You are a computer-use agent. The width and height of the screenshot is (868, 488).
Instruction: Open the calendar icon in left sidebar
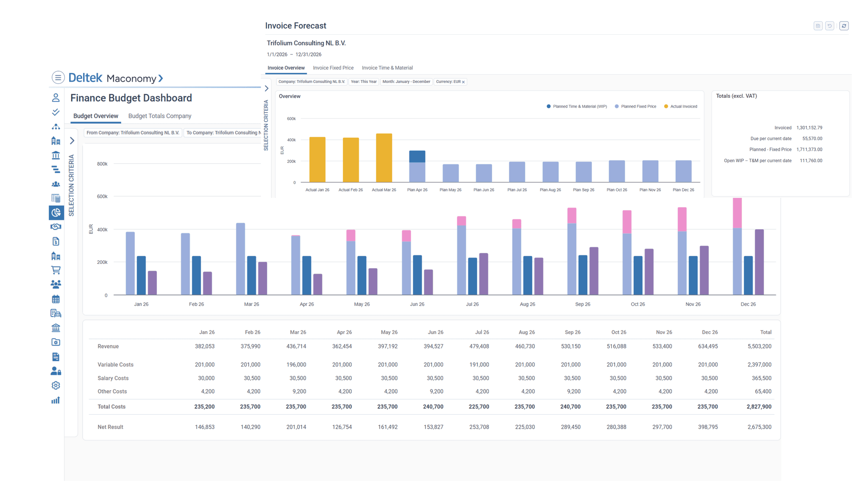tap(56, 299)
